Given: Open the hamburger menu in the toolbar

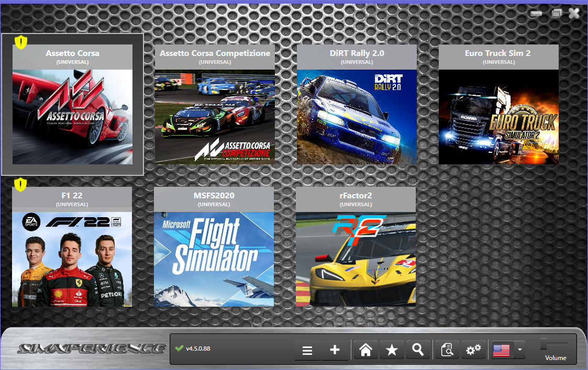Looking at the screenshot, I should pos(307,350).
